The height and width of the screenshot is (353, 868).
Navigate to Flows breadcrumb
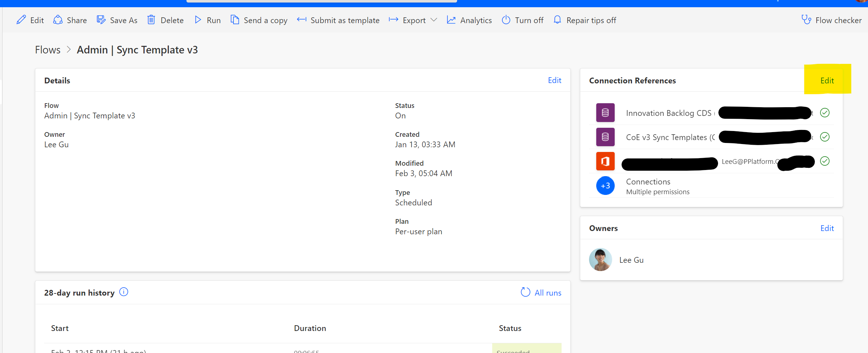click(x=47, y=49)
